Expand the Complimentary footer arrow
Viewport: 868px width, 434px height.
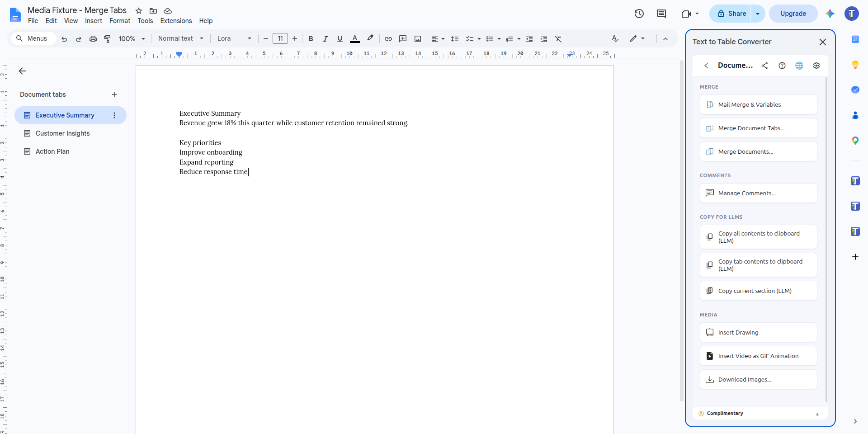pyautogui.click(x=817, y=414)
